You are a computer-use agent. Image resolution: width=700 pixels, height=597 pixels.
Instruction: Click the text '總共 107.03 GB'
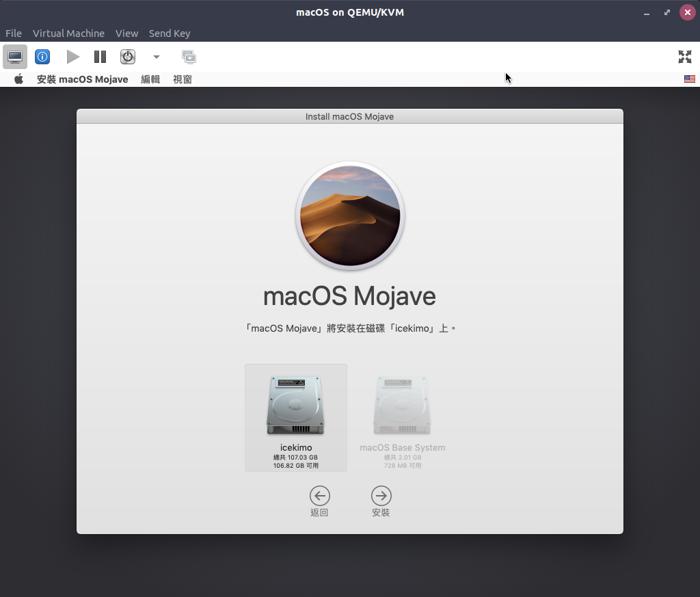click(x=295, y=457)
